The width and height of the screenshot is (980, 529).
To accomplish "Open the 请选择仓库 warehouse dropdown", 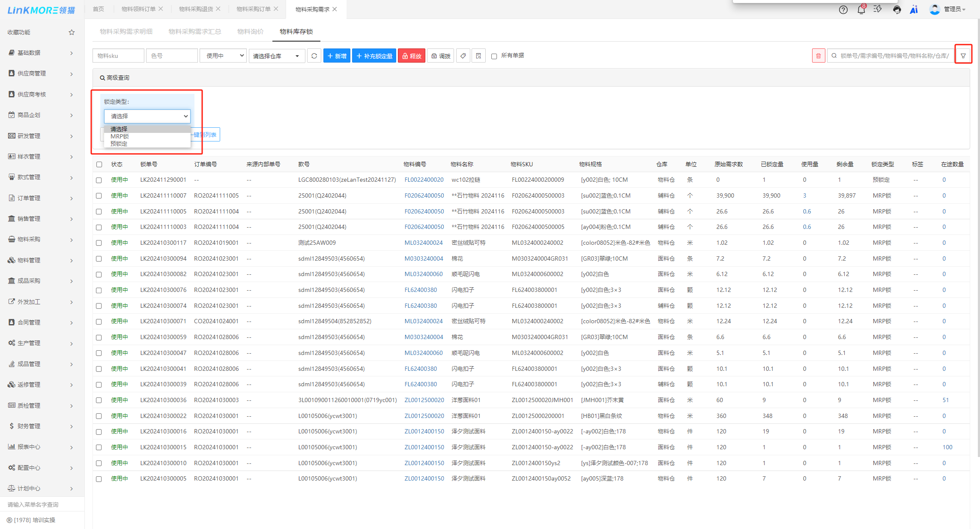I will tap(276, 56).
